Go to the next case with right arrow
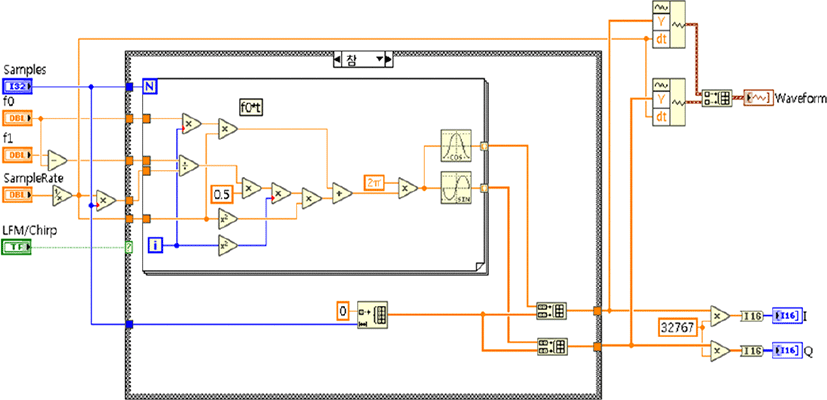The image size is (827, 400). [x=389, y=59]
